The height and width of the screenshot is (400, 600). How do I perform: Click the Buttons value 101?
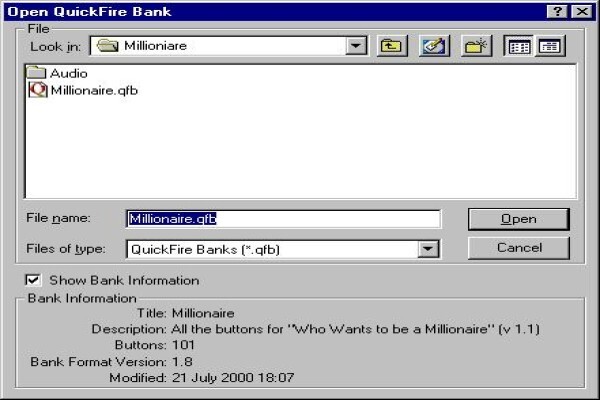(183, 345)
